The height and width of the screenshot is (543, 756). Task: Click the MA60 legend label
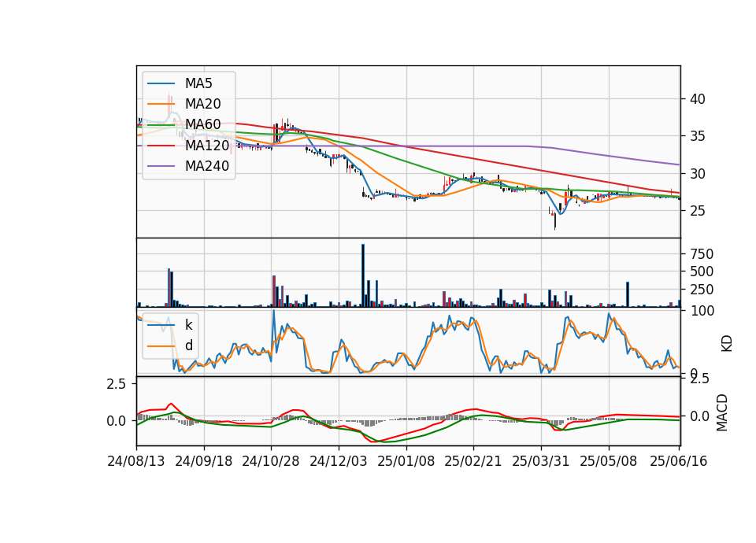click(202, 125)
